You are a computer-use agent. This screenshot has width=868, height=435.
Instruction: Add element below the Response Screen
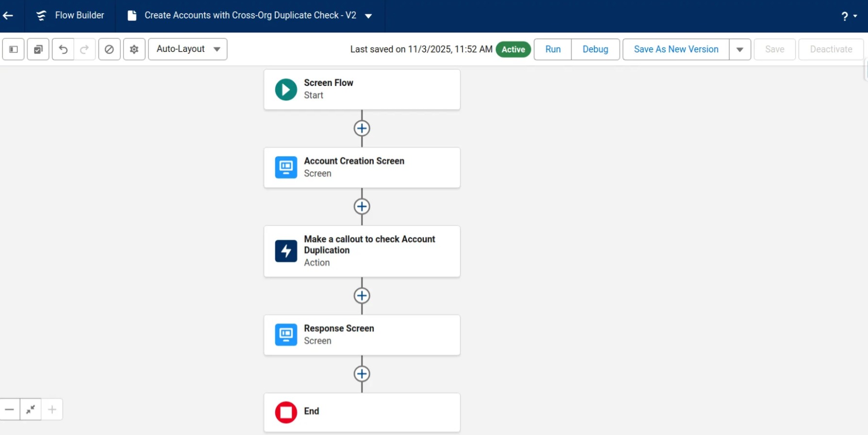pos(362,374)
